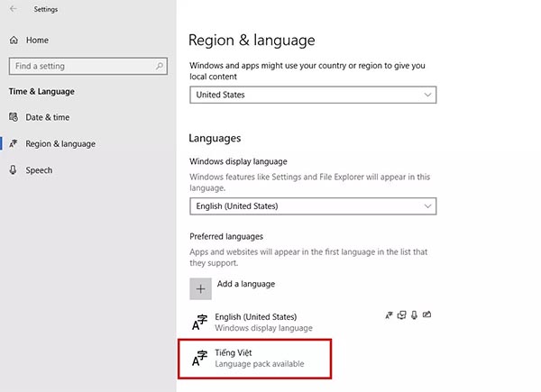541x392 pixels.
Task: Go to the Speech settings page
Action: 39,170
